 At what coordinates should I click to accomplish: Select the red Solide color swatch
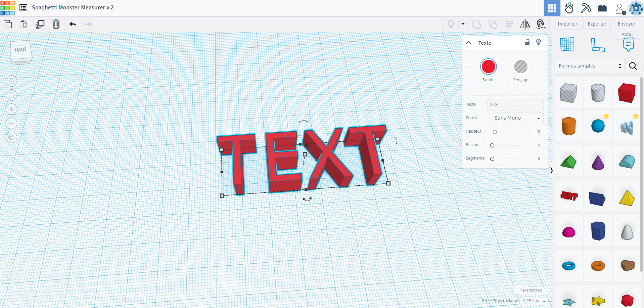(489, 67)
